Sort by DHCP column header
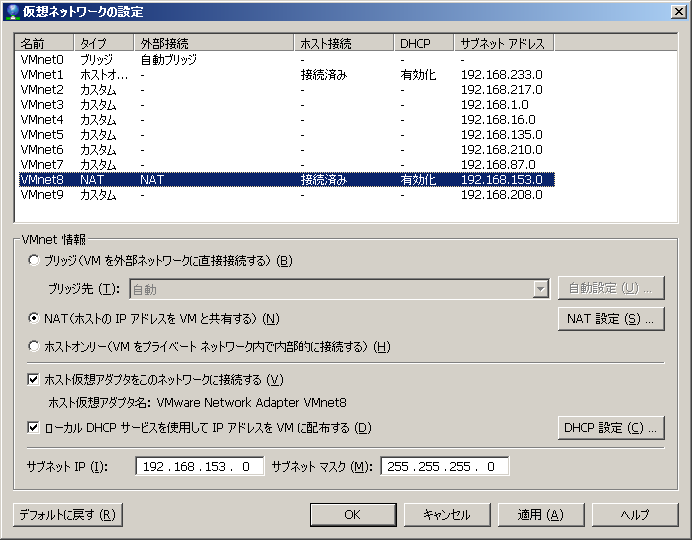 (424, 43)
